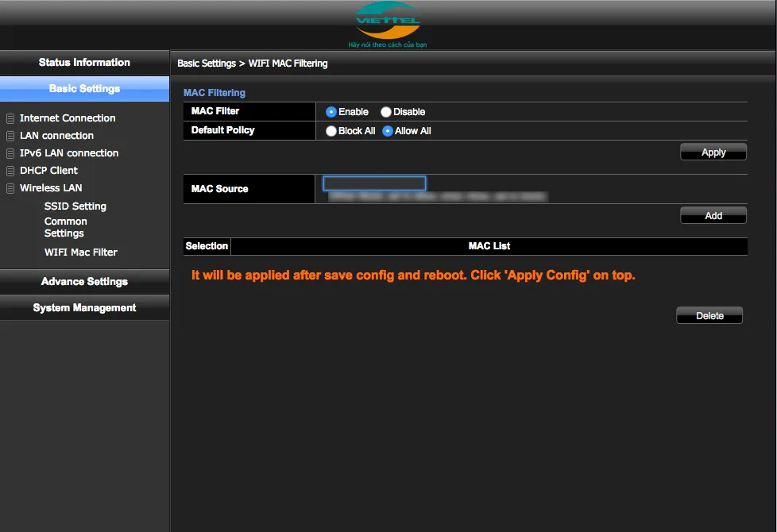The height and width of the screenshot is (532, 777).
Task: Set Default Policy to Block All
Action: tap(331, 131)
